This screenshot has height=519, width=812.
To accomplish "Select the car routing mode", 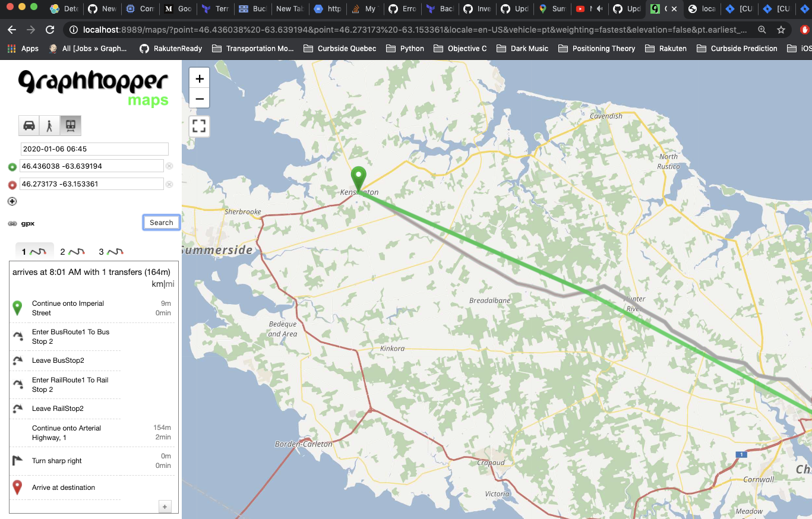I will coord(29,125).
